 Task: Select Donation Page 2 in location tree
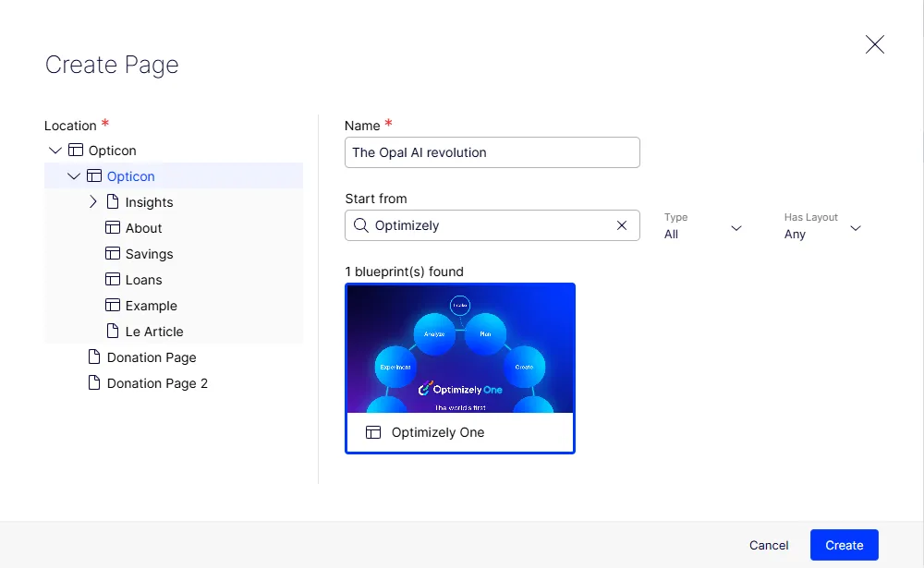pyautogui.click(x=157, y=383)
